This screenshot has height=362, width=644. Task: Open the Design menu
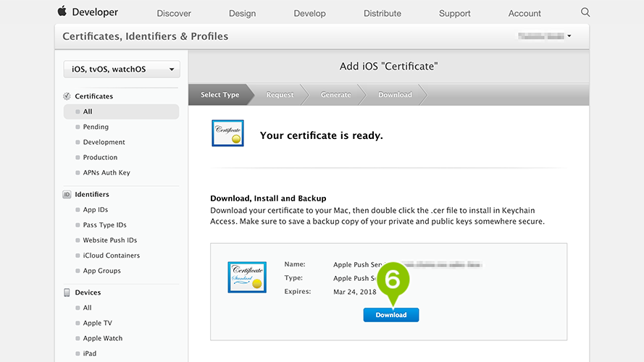[243, 13]
